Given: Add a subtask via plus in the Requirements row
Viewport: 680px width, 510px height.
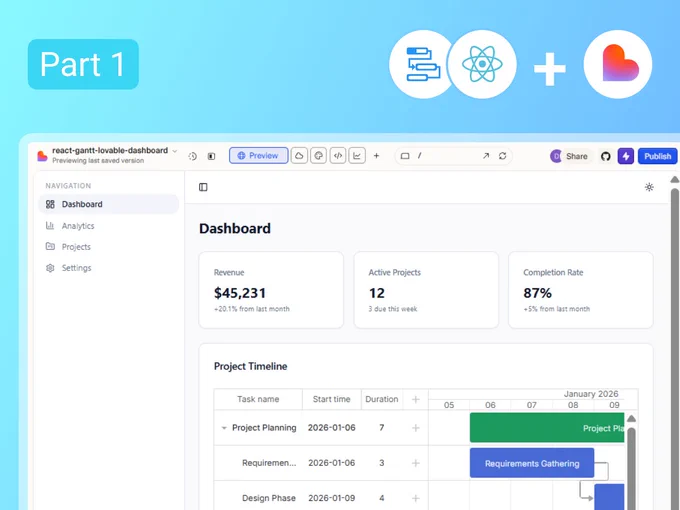Looking at the screenshot, I should click(415, 463).
